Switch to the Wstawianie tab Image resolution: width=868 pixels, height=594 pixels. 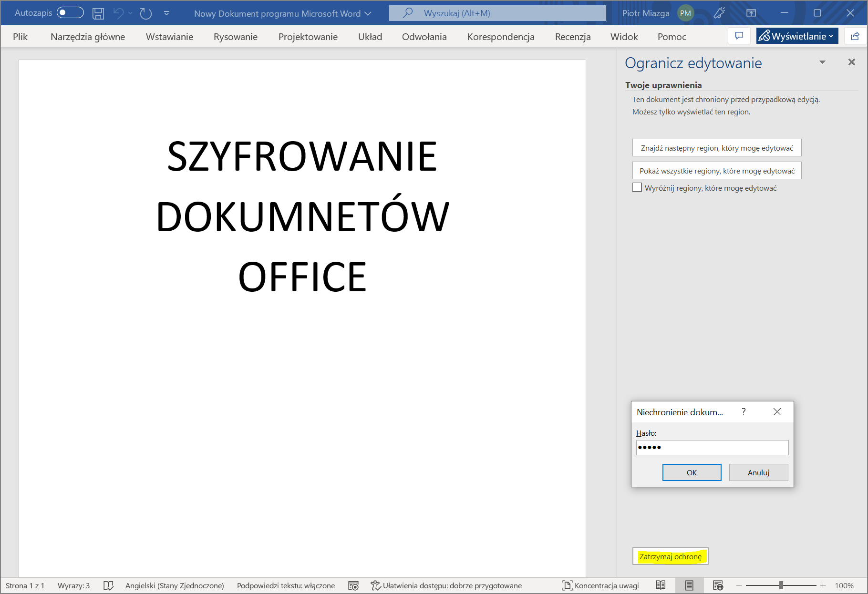click(169, 37)
